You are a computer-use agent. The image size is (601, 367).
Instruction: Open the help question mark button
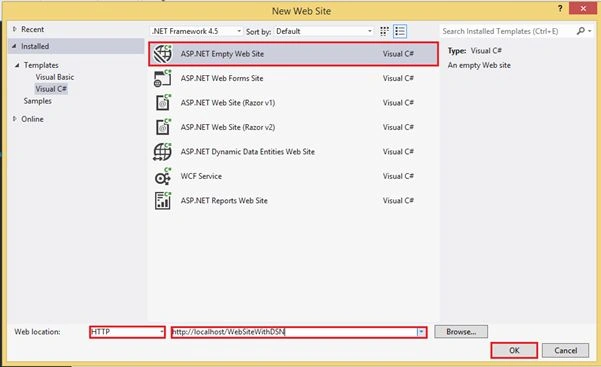[560, 9]
